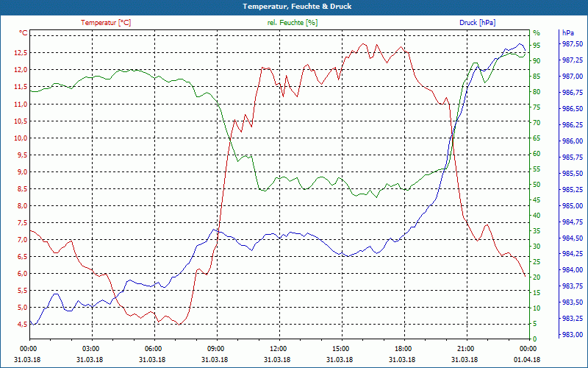Click the '9,5' temperature axis value
The image size is (588, 368).
pyautogui.click(x=22, y=155)
